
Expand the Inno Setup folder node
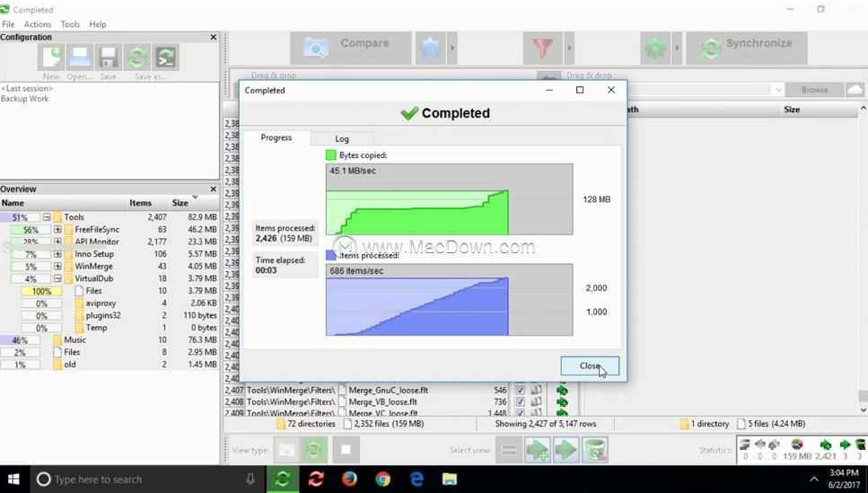(x=57, y=254)
